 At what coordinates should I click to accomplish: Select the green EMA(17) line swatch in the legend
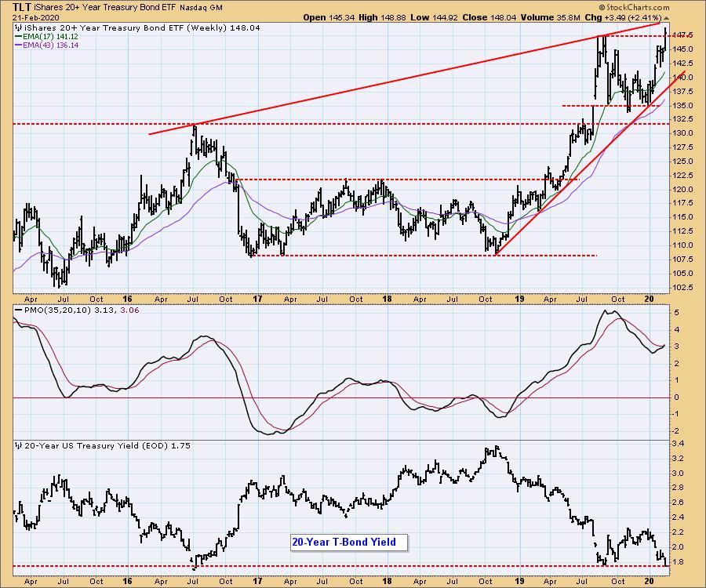(19, 37)
